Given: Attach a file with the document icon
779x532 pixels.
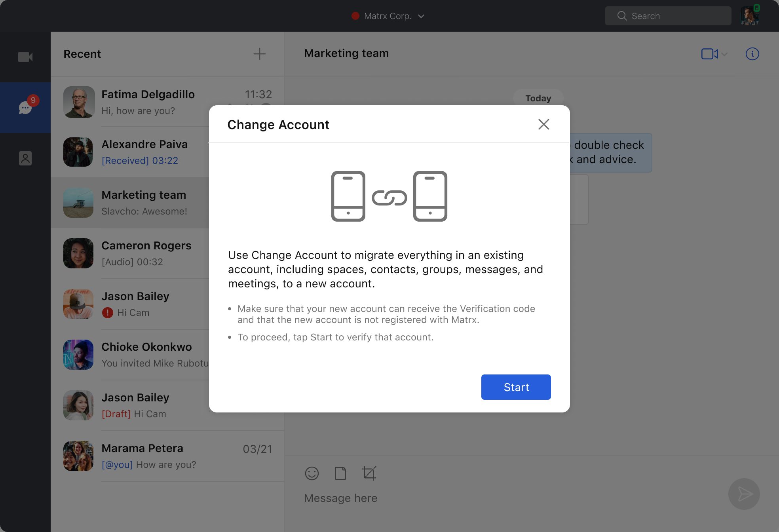Looking at the screenshot, I should click(x=340, y=473).
